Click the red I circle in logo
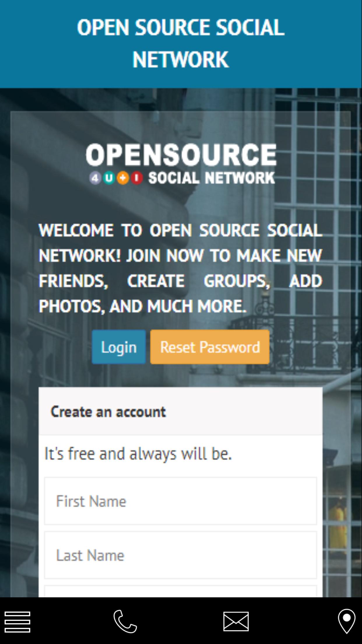The height and width of the screenshot is (644, 362). point(136,178)
